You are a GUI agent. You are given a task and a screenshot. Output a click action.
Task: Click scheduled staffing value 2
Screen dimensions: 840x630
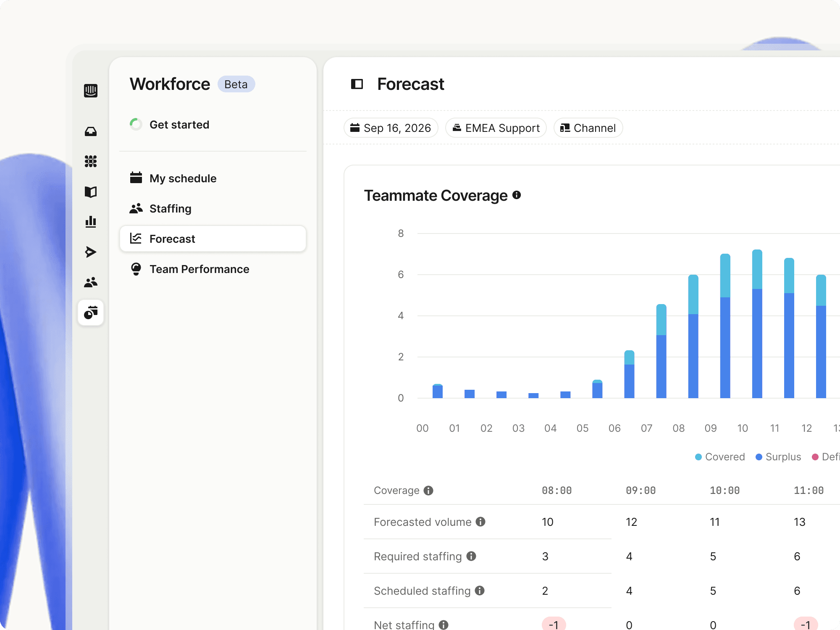click(x=545, y=591)
